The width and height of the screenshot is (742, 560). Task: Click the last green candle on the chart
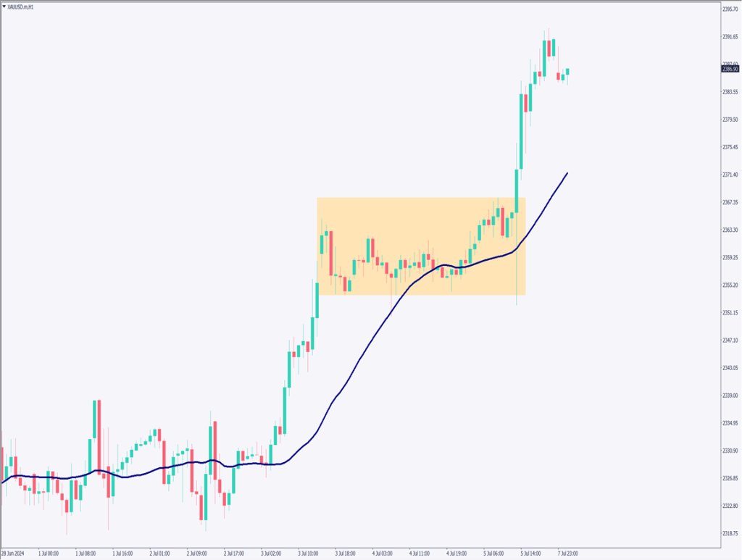click(569, 72)
